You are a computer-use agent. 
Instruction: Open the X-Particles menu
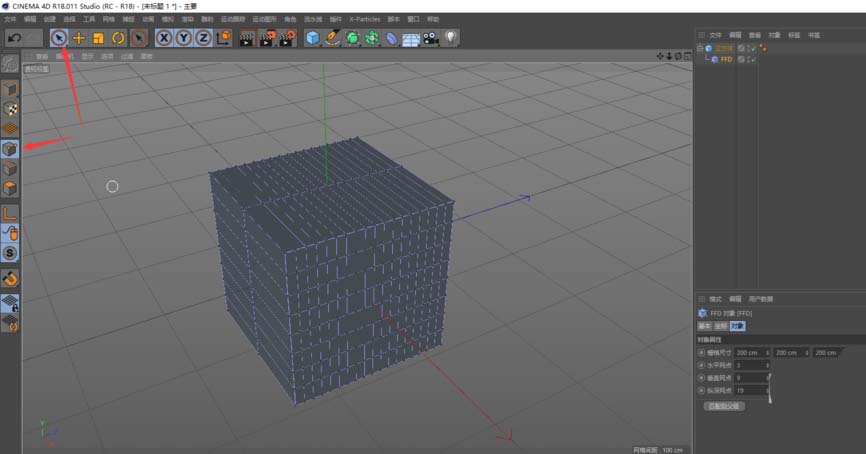[364, 19]
